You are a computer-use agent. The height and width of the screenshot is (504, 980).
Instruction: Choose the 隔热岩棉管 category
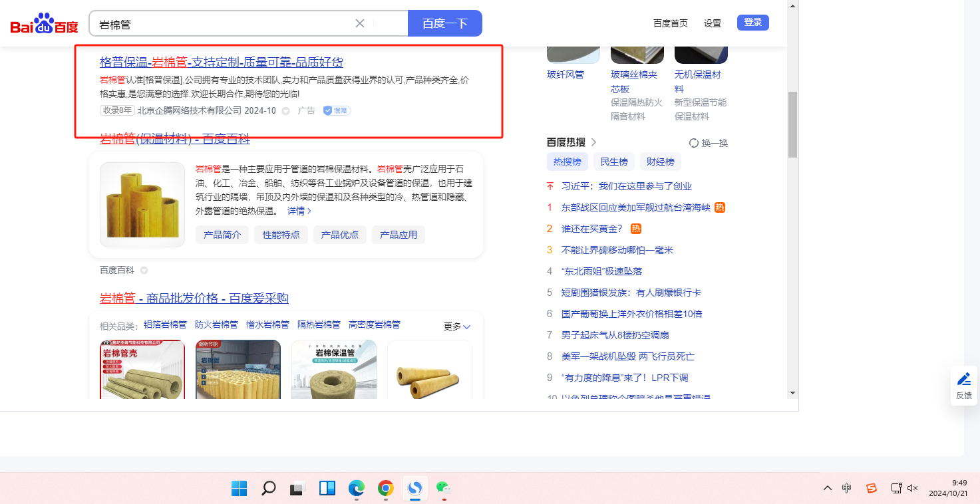(319, 325)
